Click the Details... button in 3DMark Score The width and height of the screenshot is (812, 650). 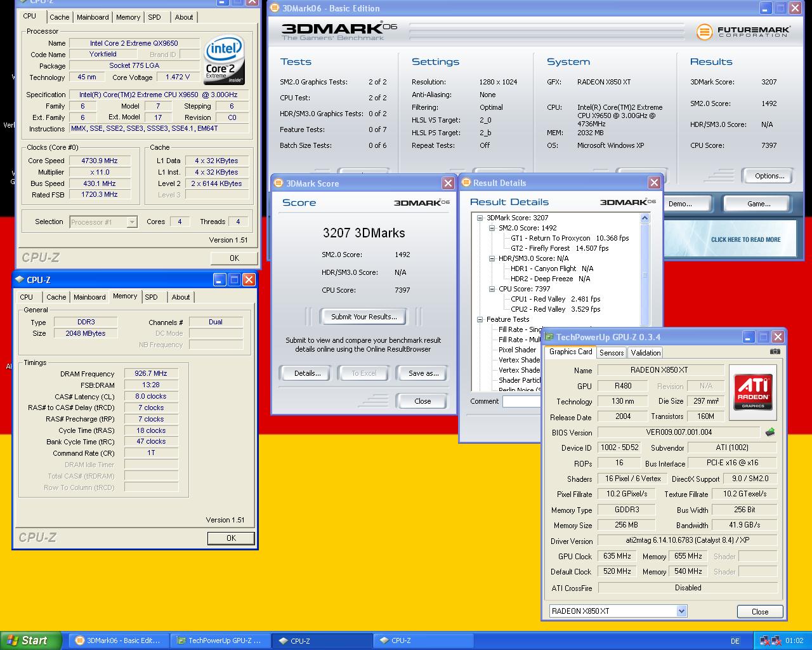pyautogui.click(x=307, y=373)
